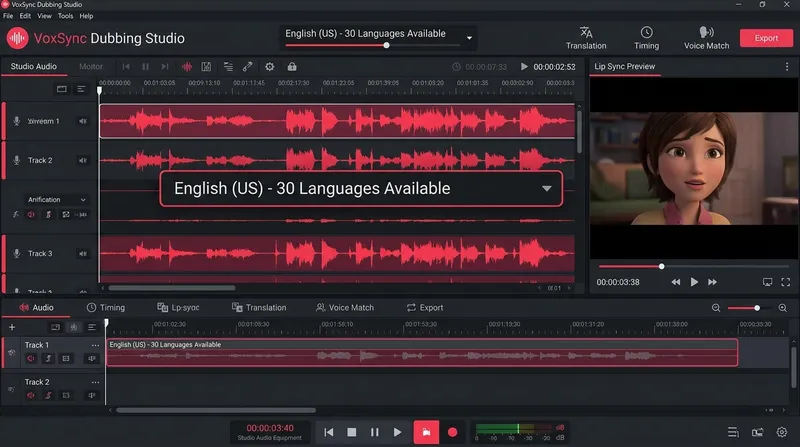Open the View menu

(44, 16)
